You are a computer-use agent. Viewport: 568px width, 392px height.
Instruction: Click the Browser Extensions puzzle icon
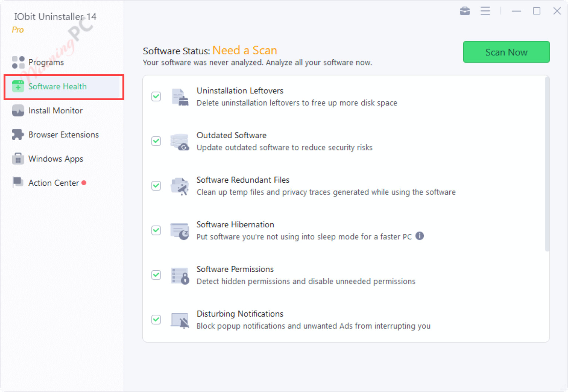point(18,134)
